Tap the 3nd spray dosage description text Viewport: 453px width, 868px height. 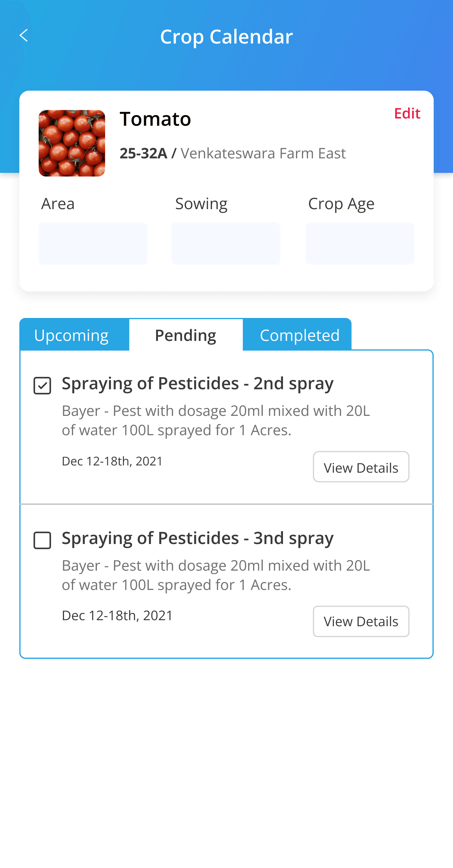(216, 575)
